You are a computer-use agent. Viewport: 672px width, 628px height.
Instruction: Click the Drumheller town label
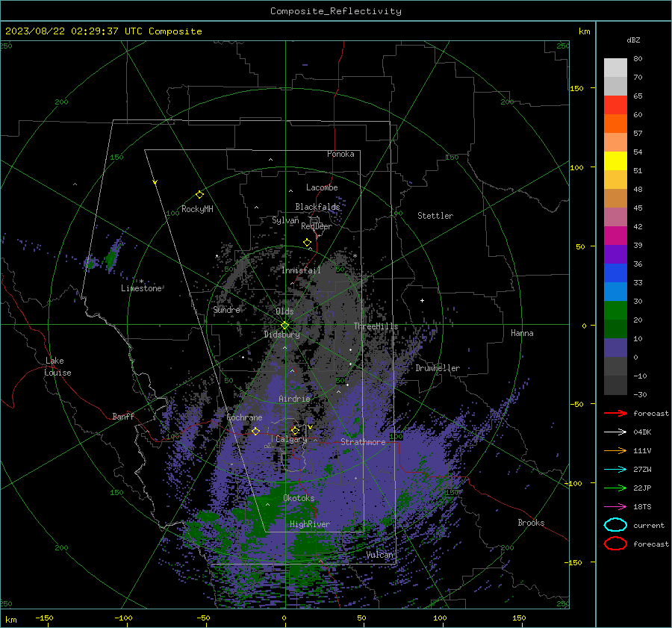pos(438,368)
